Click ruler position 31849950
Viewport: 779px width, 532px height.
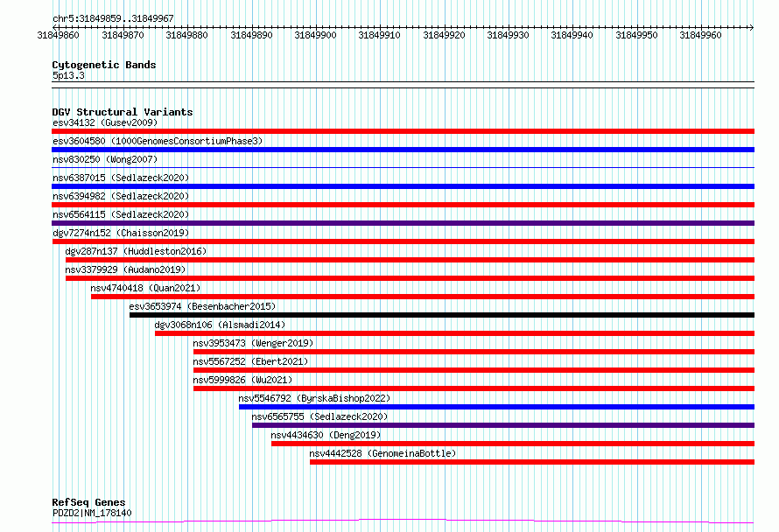[636, 35]
